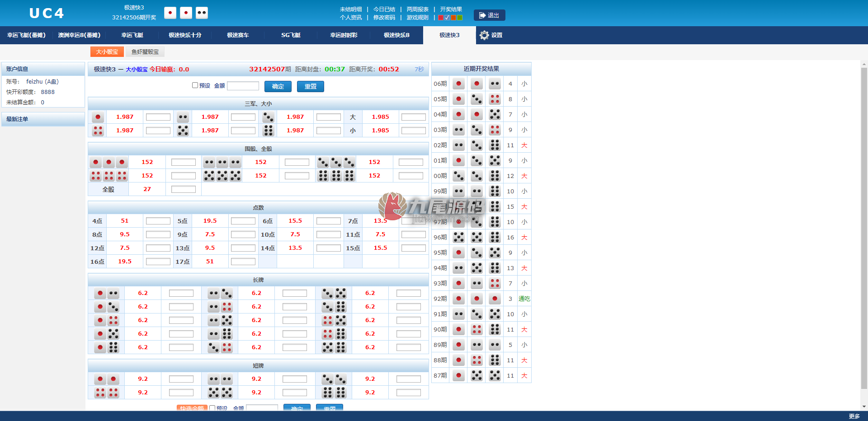Pick the triple-threes 围骰 dice

[x=336, y=162]
